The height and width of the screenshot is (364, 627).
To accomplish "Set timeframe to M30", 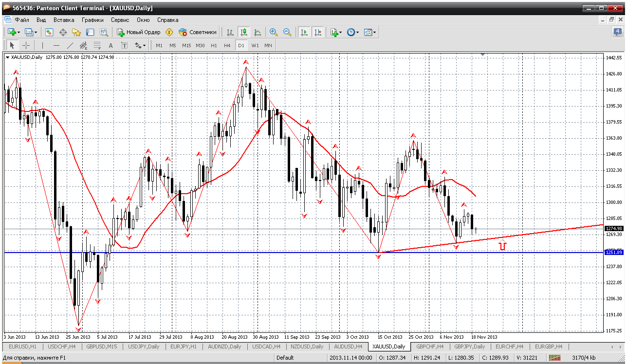I will pos(200,45).
